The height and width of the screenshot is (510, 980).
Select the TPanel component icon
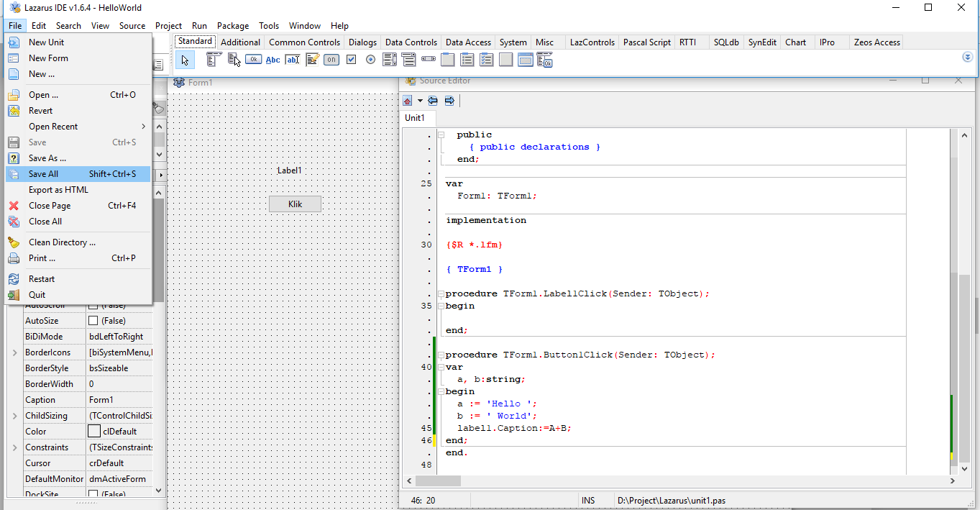(x=506, y=60)
